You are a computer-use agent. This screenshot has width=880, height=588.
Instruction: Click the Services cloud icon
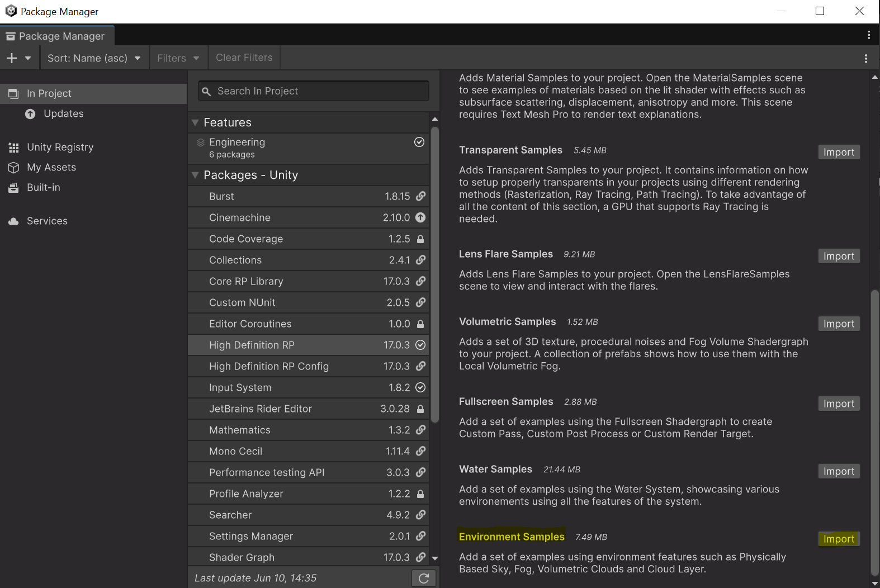[14, 221]
